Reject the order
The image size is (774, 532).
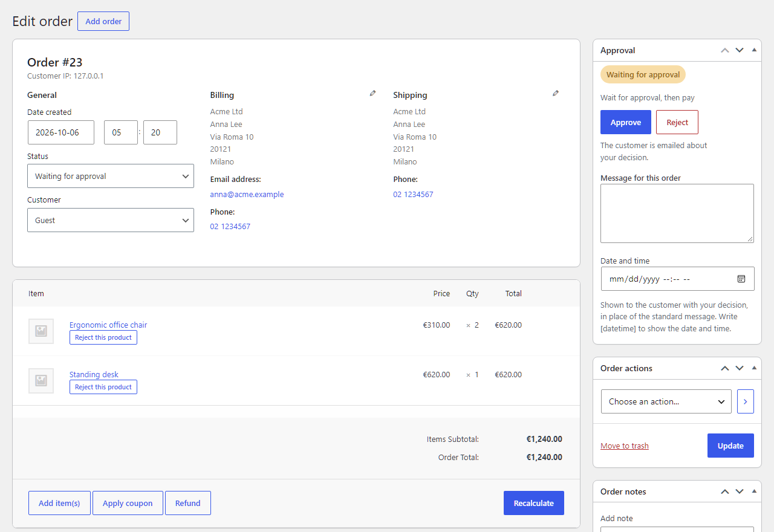click(677, 122)
